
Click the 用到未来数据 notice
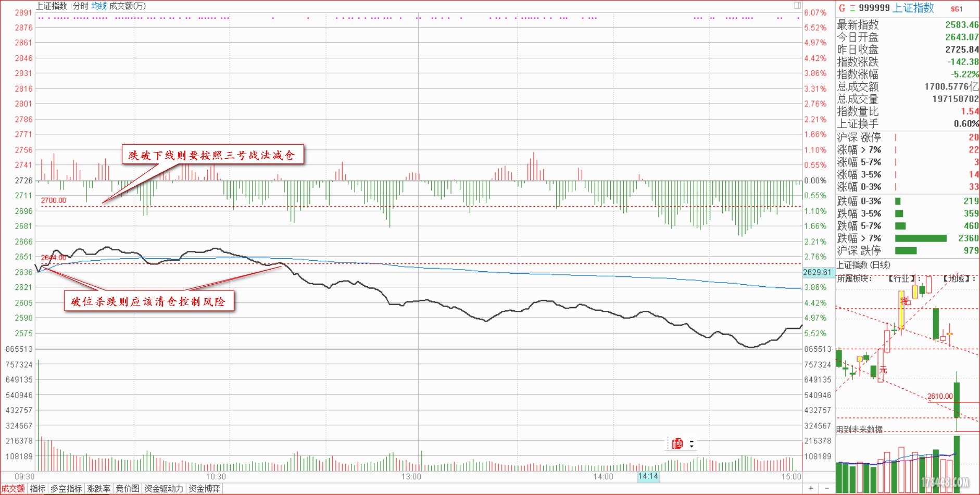860,429
